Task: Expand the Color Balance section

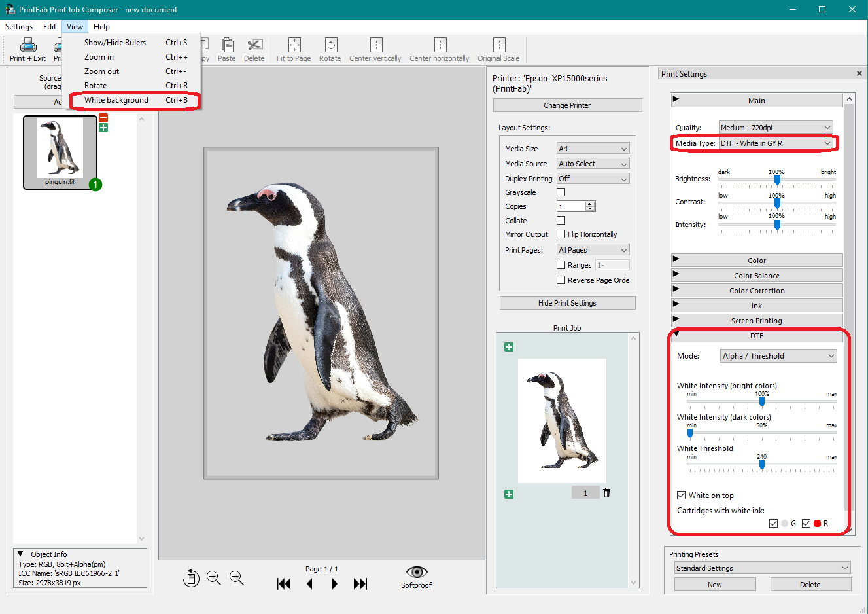Action: [x=756, y=275]
